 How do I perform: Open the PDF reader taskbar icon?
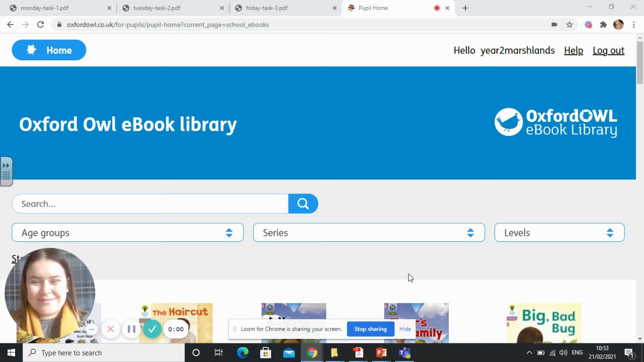coord(358,353)
